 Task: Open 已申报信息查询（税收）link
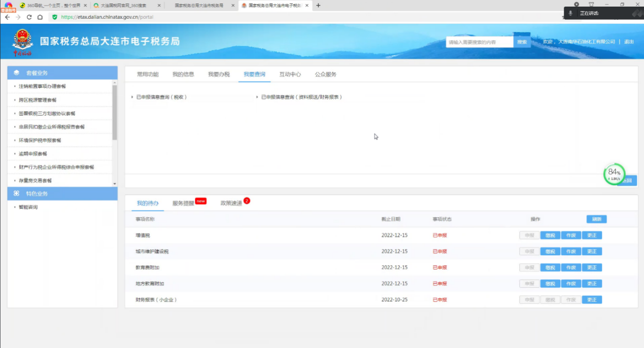click(x=161, y=97)
